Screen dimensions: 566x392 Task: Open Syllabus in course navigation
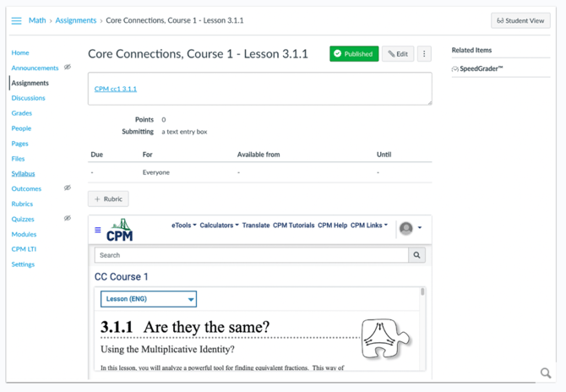(23, 174)
